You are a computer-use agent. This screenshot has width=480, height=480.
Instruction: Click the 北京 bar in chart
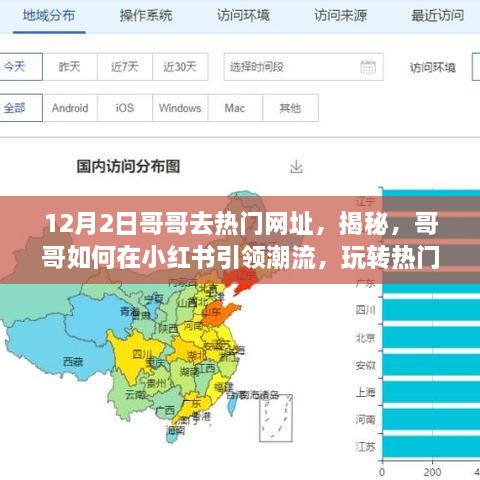click(x=431, y=338)
